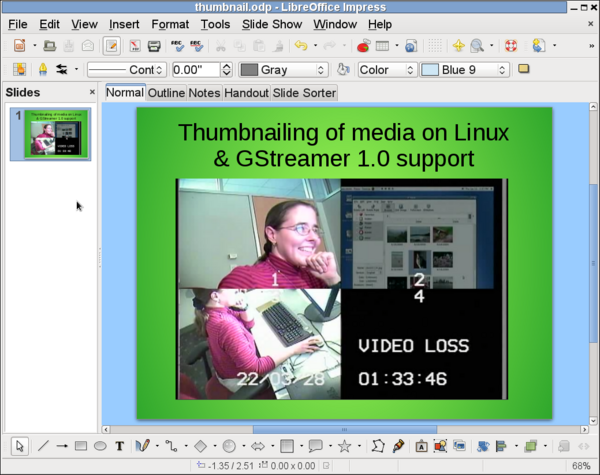
Task: Run Spelling check icon
Action: pos(177,46)
